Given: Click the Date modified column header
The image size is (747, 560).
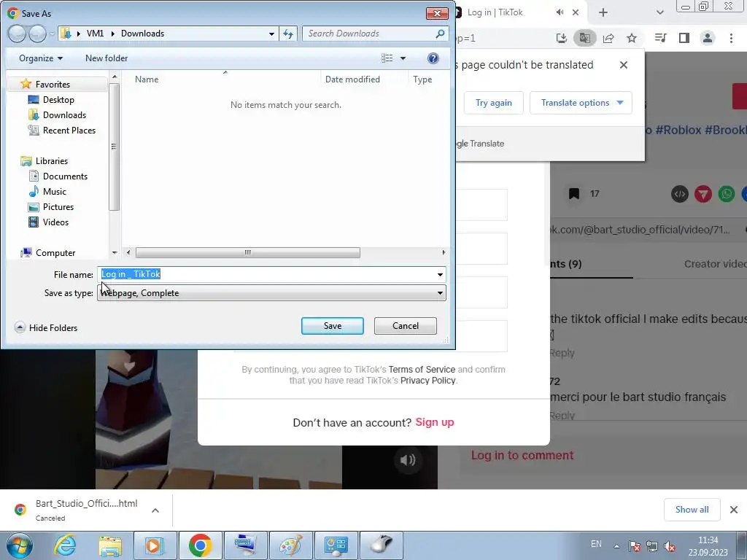Looking at the screenshot, I should pos(352,79).
